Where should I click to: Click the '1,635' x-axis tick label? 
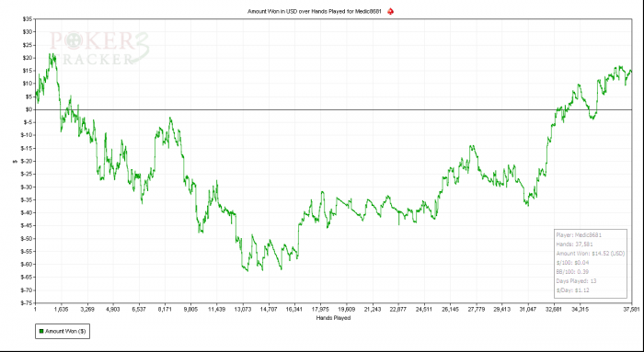point(62,310)
